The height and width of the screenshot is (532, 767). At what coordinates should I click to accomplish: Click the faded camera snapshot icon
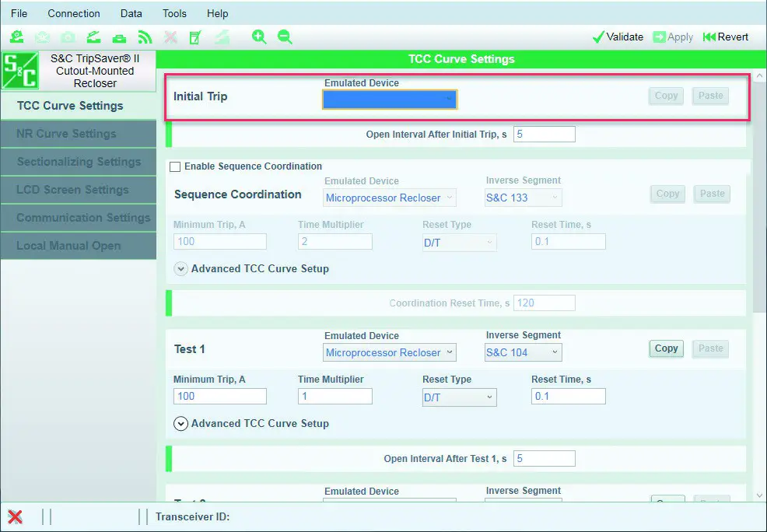[x=68, y=37]
